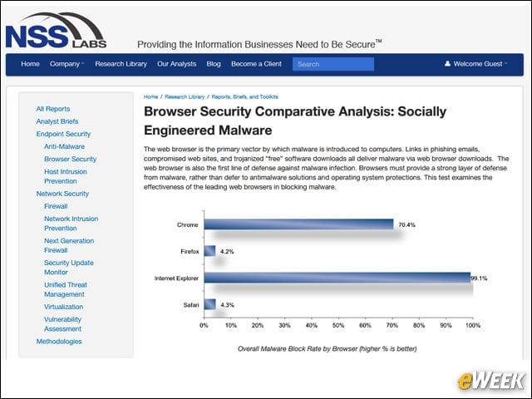Select Unified Threat Management link
Viewport: 532px width, 399px height.
[x=66, y=289]
